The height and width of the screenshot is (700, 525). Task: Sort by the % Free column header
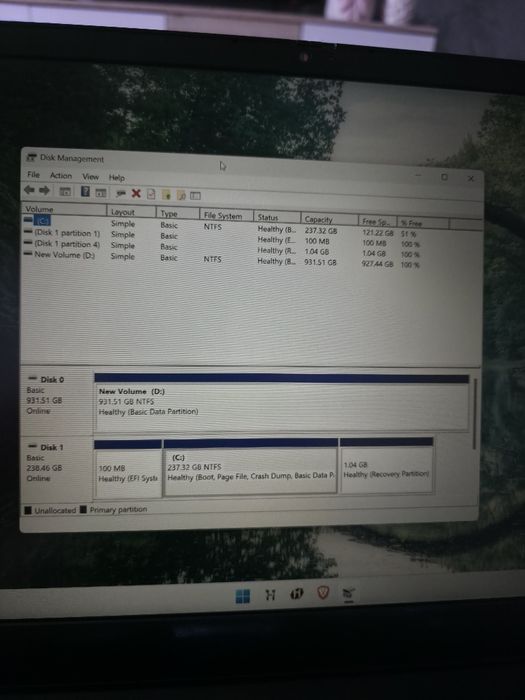(423, 223)
